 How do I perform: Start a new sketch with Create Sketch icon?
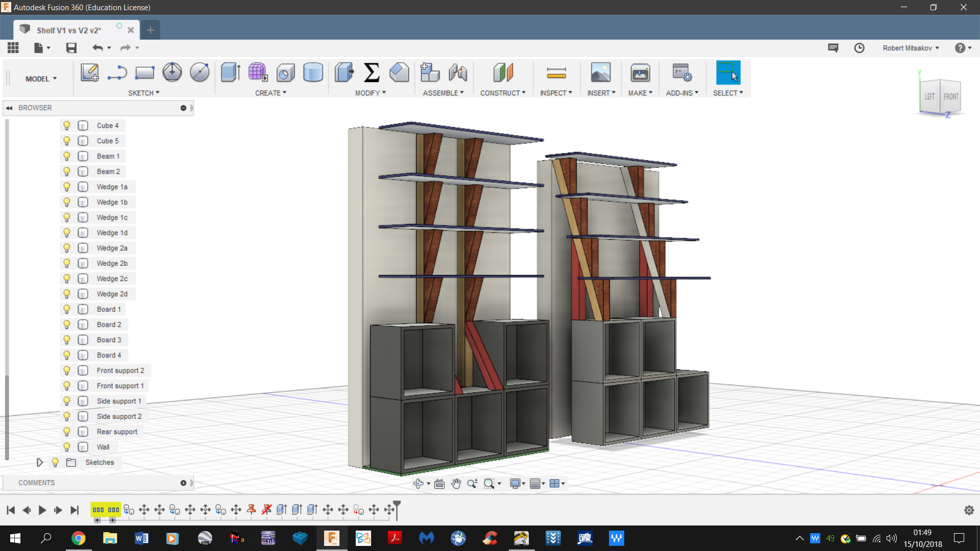(x=90, y=72)
